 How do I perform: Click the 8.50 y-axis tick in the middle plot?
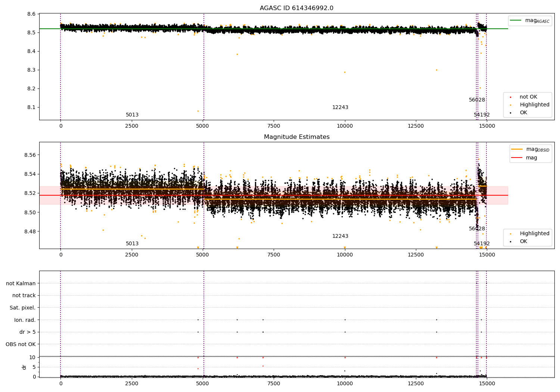tap(30, 212)
